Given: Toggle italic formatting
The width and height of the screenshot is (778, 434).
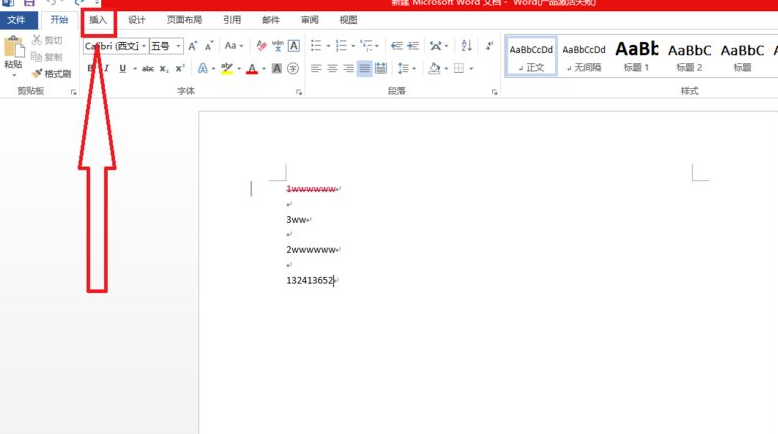Looking at the screenshot, I should (106, 69).
